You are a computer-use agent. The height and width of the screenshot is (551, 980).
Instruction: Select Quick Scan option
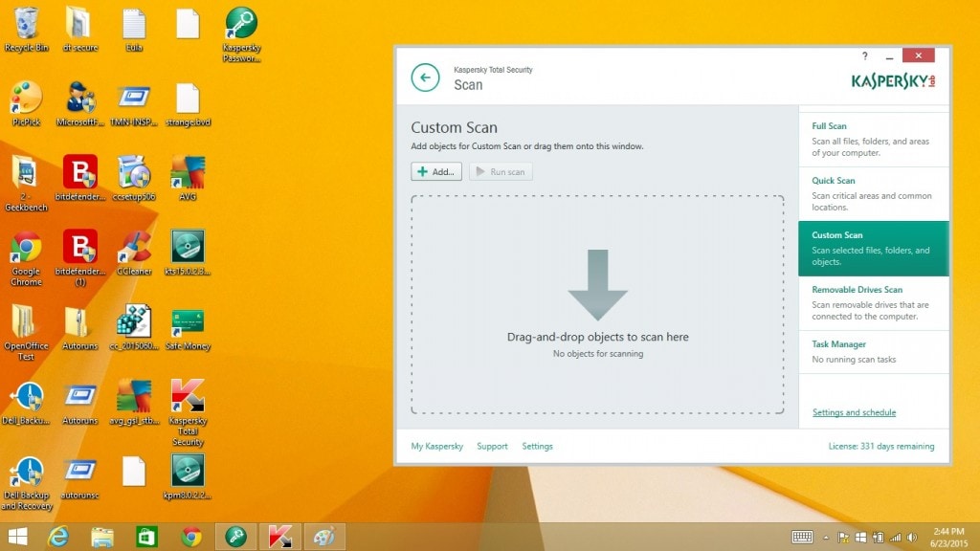(873, 193)
